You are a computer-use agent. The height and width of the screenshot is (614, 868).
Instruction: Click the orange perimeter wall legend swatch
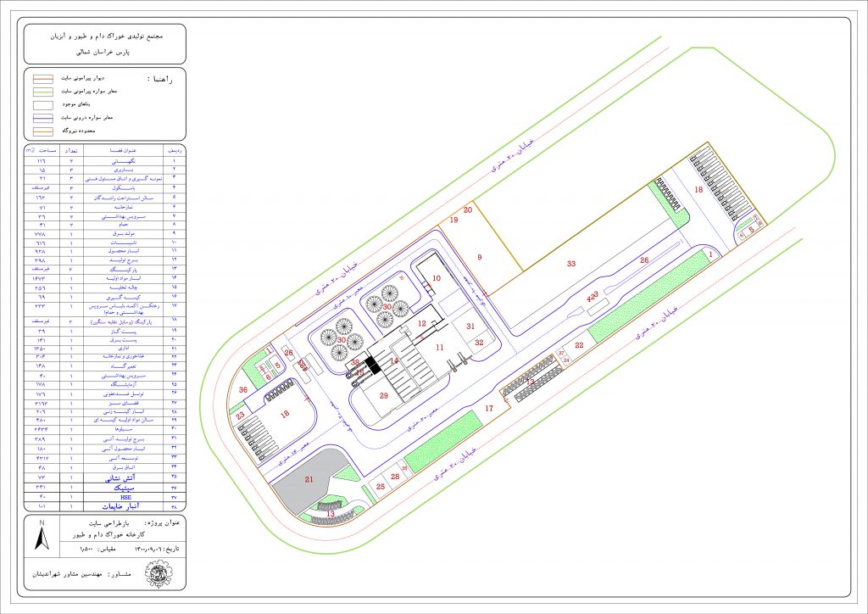tap(43, 78)
